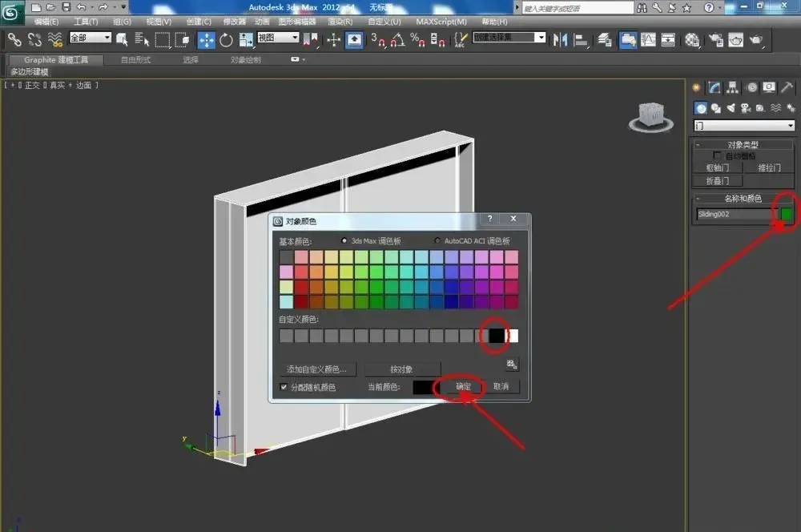Expand the object category dropdown showing 门
Viewport: 801px width, 532px height.
[744, 125]
